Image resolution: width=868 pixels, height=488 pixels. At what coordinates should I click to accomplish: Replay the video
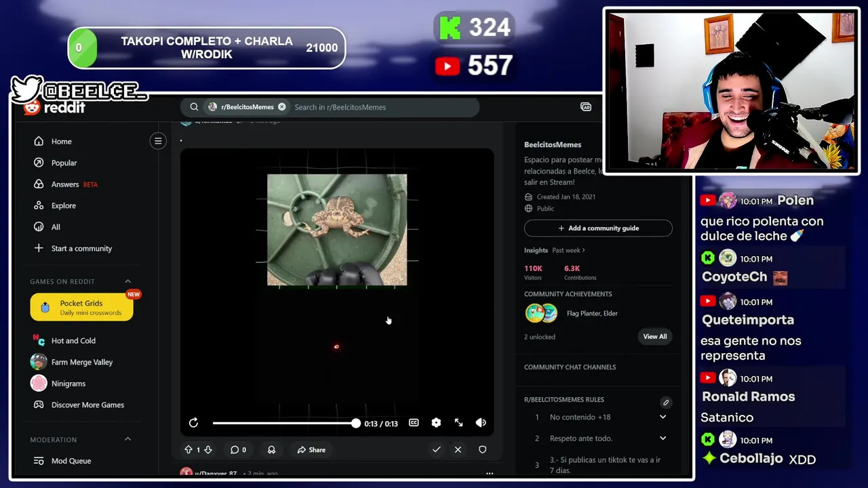(x=193, y=423)
